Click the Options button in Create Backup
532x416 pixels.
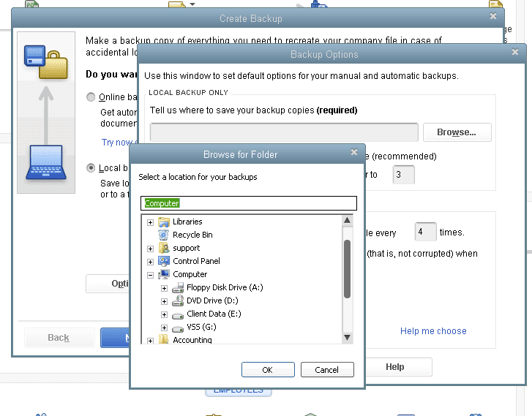(x=108, y=284)
